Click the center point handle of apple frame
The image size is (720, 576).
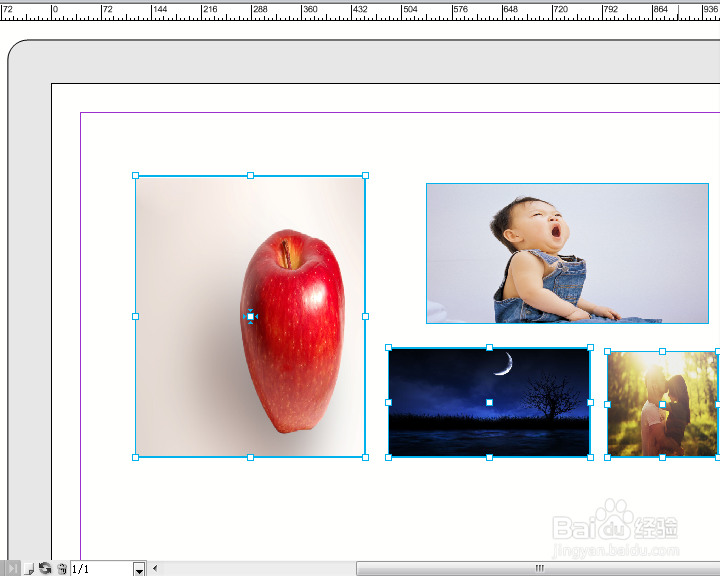coord(250,316)
